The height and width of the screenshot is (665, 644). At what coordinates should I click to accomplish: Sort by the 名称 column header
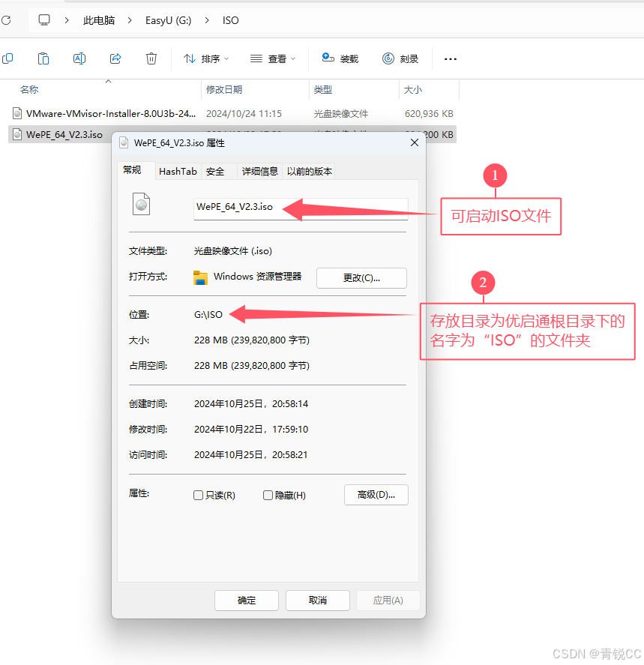(x=29, y=89)
